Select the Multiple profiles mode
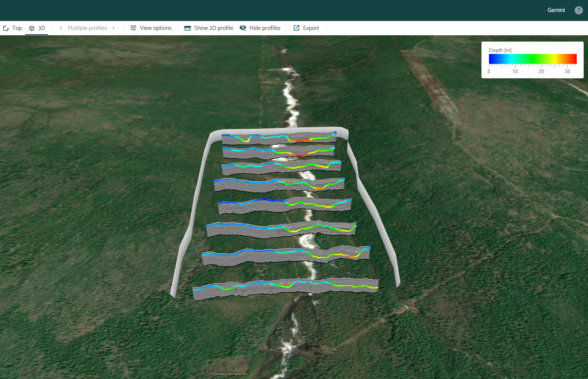The width and height of the screenshot is (588, 379). 87,28
